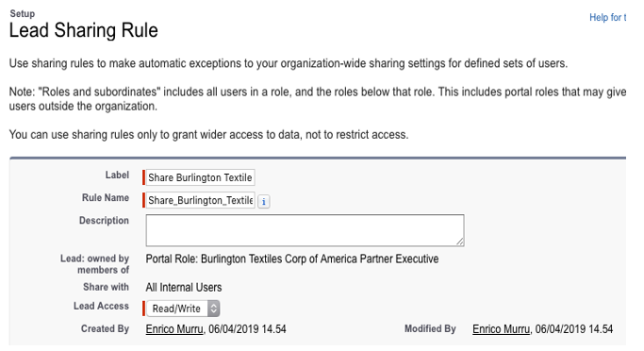Click the Lead Access field caption
This screenshot has height=351, width=644.
tap(101, 307)
